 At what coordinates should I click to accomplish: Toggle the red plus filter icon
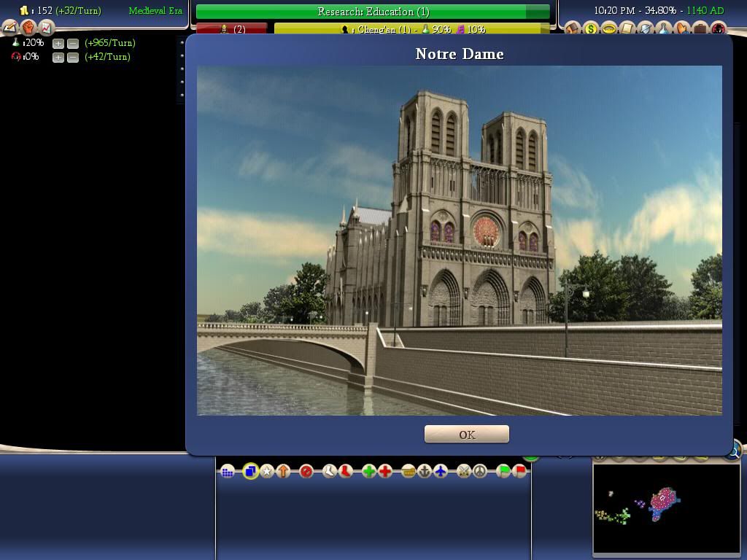(x=385, y=472)
